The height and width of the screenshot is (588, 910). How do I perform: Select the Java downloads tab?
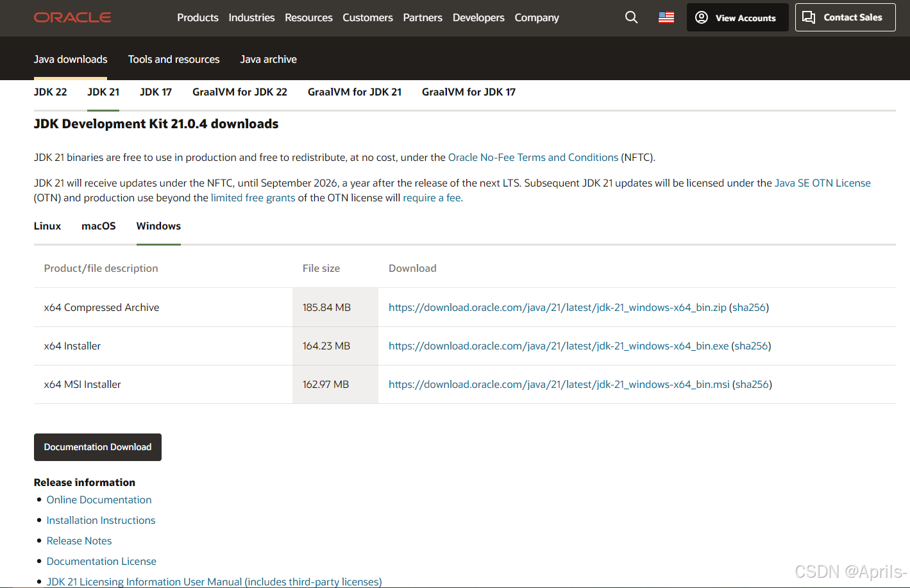click(x=71, y=59)
